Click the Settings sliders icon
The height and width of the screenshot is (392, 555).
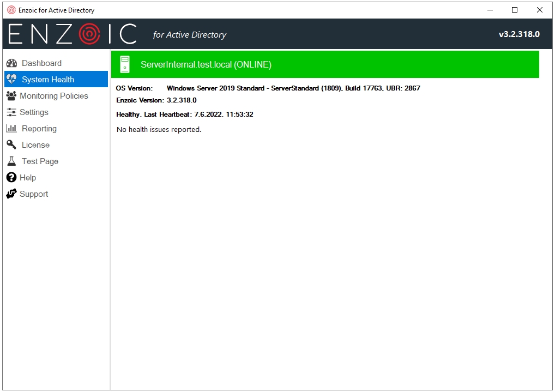pyautogui.click(x=11, y=112)
